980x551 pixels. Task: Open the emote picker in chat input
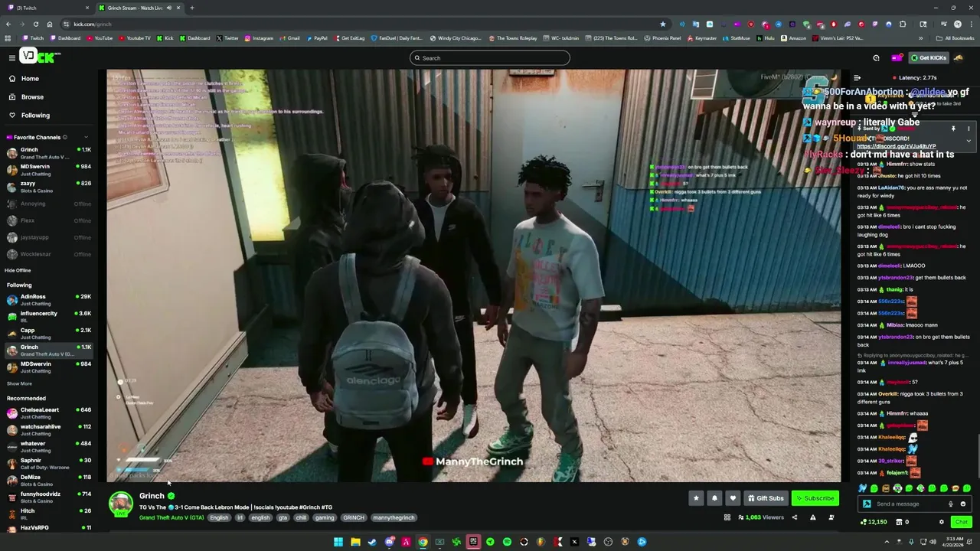click(x=963, y=504)
